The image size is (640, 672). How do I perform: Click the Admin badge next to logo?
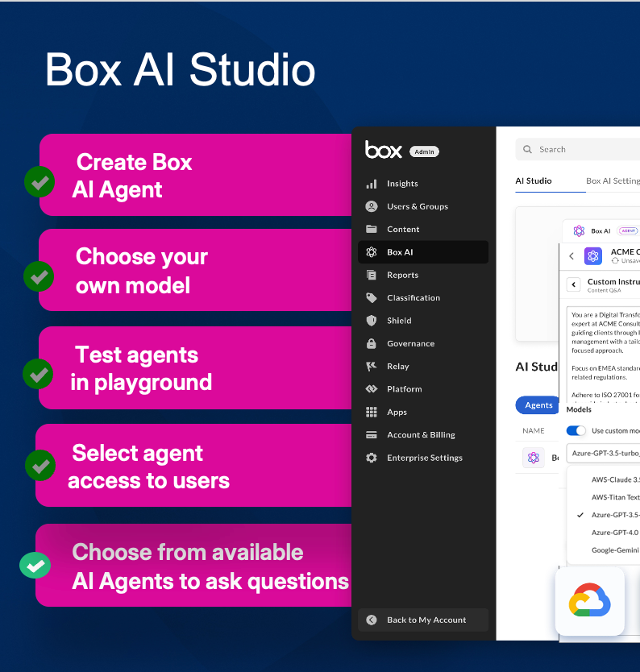(x=424, y=151)
